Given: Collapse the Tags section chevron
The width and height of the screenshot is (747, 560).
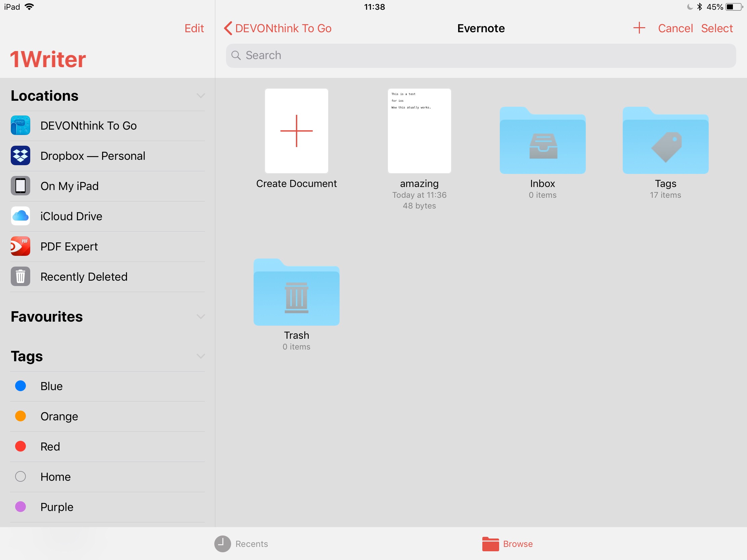Looking at the screenshot, I should [x=201, y=357].
